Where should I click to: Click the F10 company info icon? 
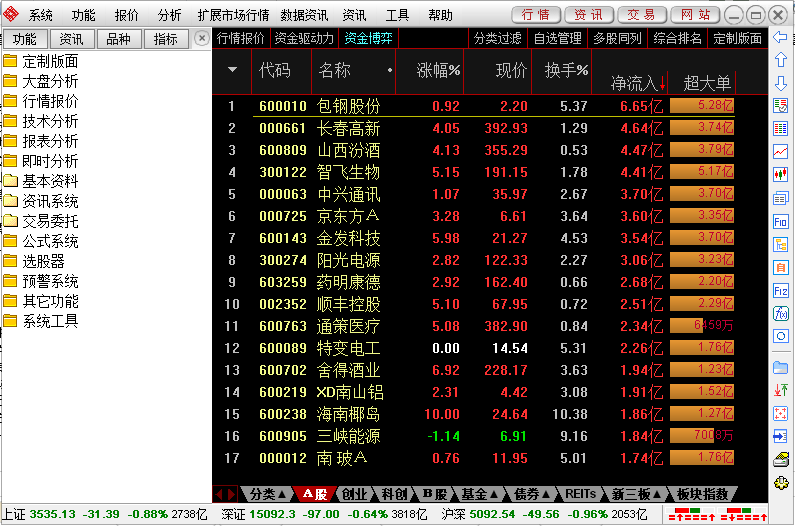pyautogui.click(x=781, y=221)
